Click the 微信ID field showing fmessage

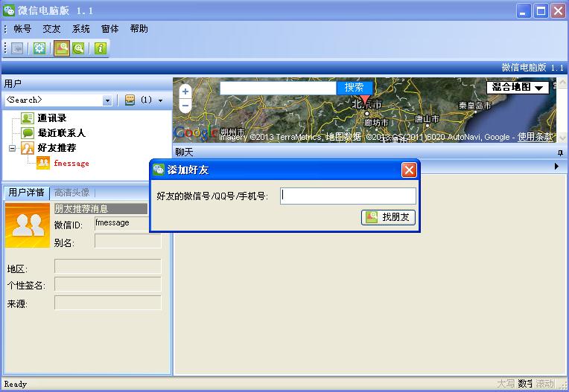coord(121,223)
